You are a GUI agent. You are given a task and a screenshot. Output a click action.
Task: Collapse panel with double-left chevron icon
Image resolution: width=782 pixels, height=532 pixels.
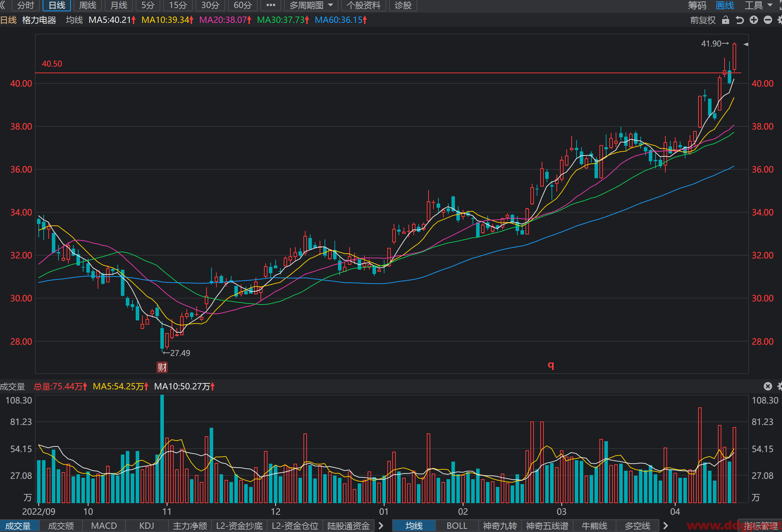click(3, 5)
